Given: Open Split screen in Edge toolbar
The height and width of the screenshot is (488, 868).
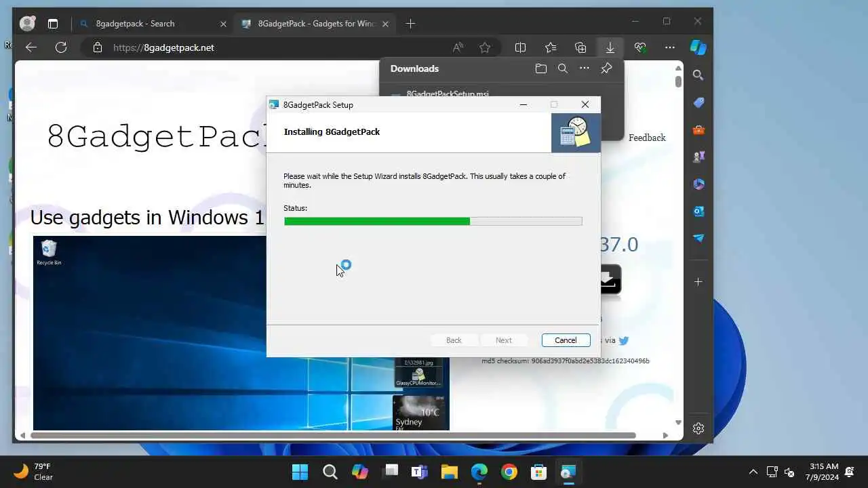Looking at the screenshot, I should (521, 47).
